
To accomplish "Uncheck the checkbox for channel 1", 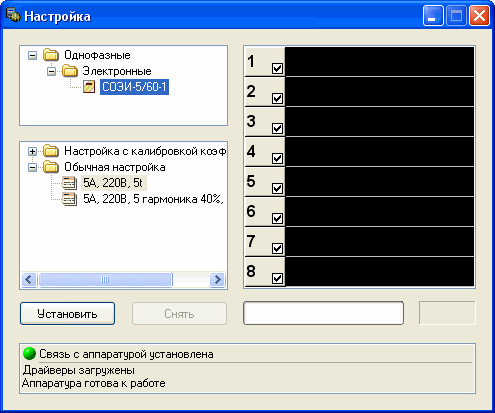I will coord(277,68).
